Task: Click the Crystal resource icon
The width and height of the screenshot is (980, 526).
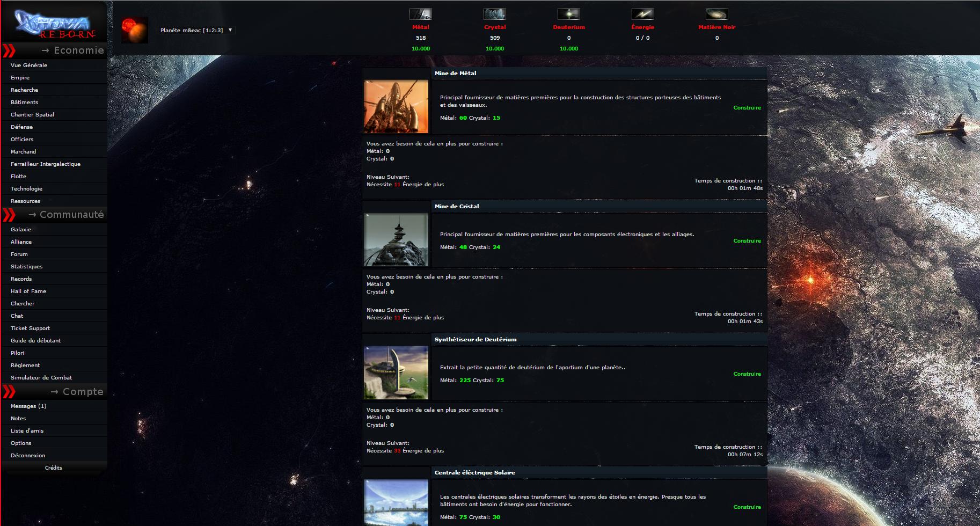Action: coord(494,14)
